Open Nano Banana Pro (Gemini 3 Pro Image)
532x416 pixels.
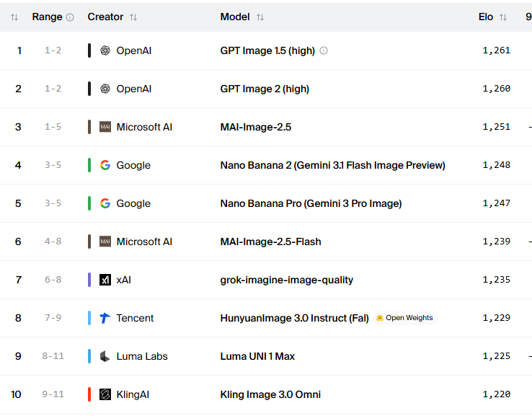tap(311, 203)
